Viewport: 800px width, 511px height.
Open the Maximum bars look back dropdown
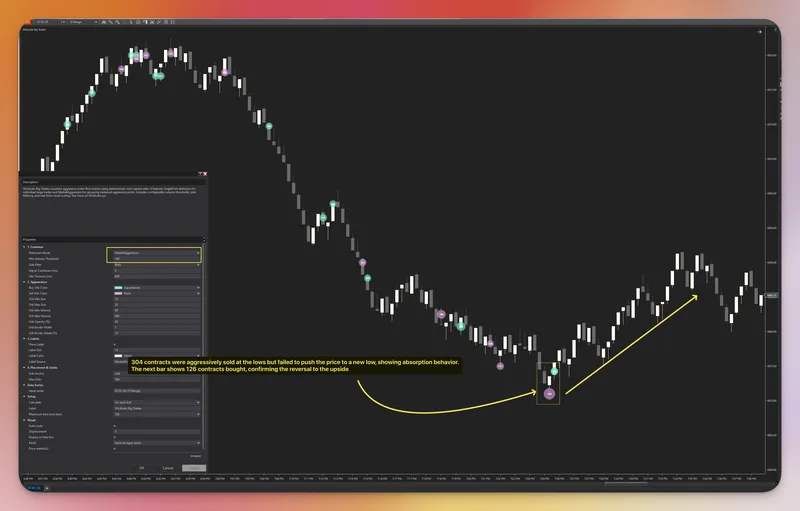[x=157, y=414]
